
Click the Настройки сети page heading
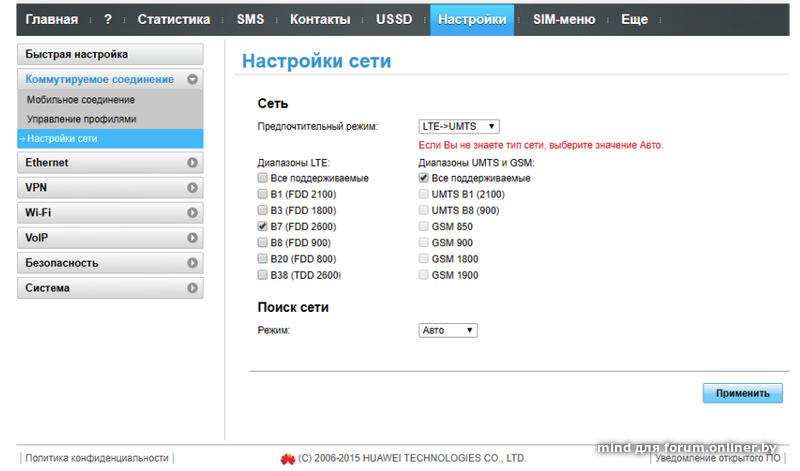click(316, 61)
